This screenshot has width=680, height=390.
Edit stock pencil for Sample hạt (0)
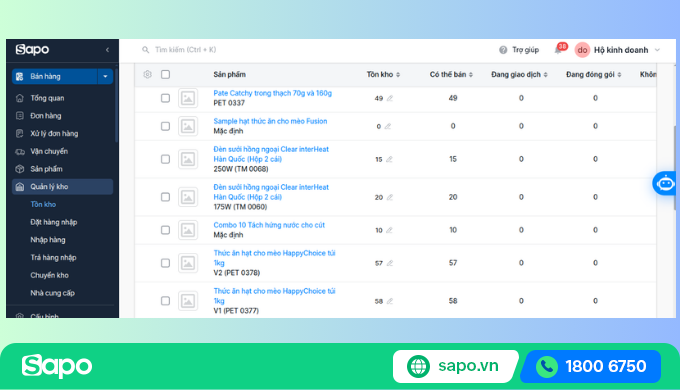388,126
